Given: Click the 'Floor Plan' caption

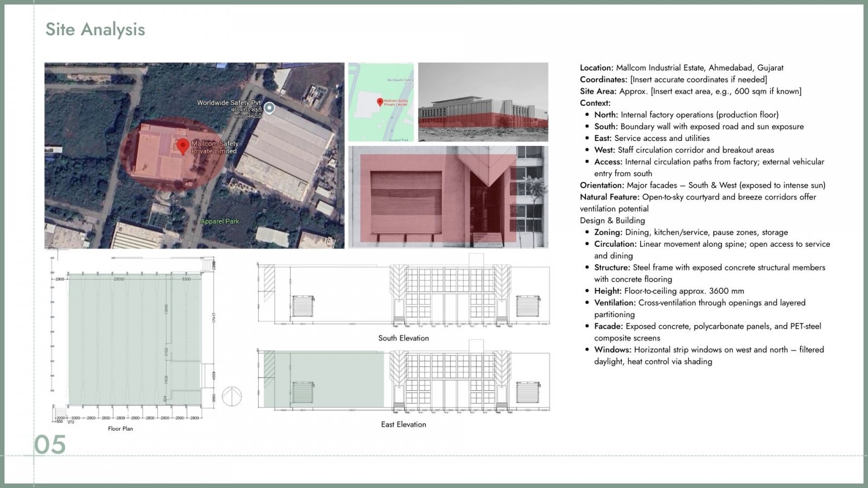Looking at the screenshot, I should (120, 428).
